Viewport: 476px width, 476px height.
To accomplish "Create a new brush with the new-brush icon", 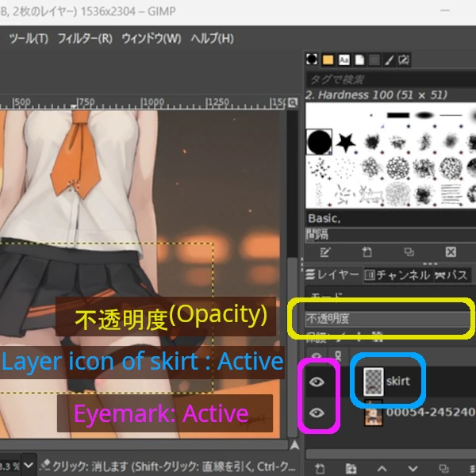I will pos(367,252).
